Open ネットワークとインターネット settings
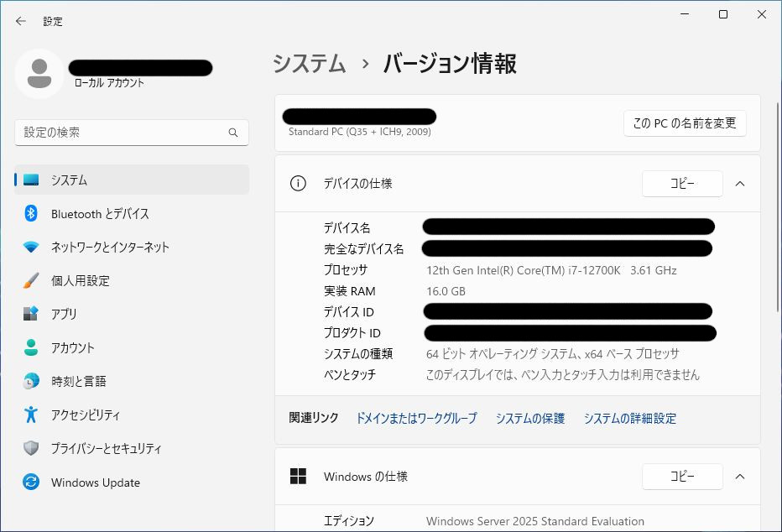This screenshot has height=532, width=782. pos(132,247)
